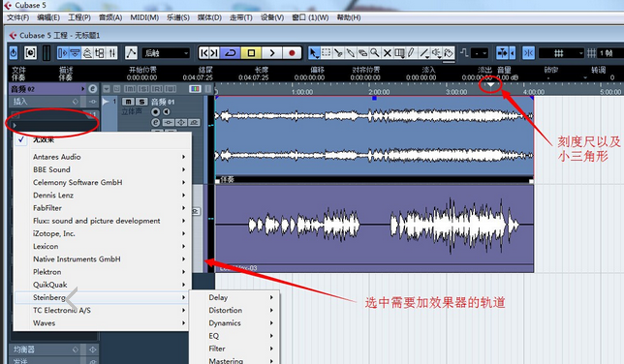Click the Activate Project power icon
The image size is (624, 364).
pos(14,53)
